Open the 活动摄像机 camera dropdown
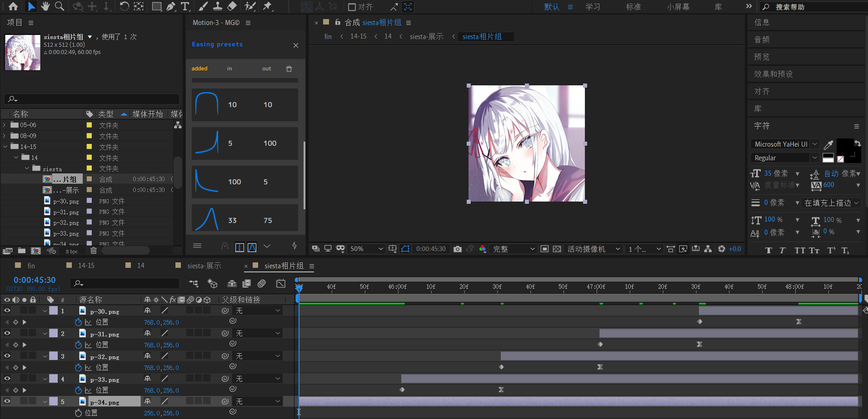This screenshot has width=868, height=419. coord(594,249)
